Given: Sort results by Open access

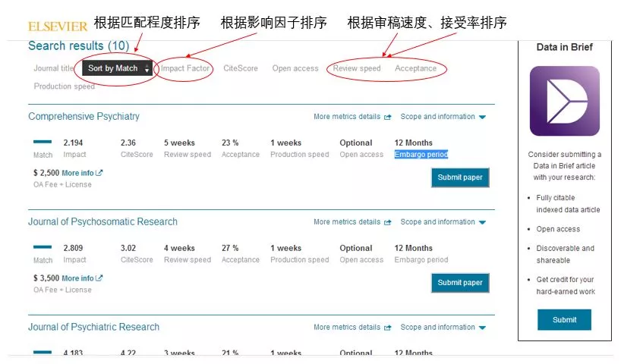Looking at the screenshot, I should 295,68.
